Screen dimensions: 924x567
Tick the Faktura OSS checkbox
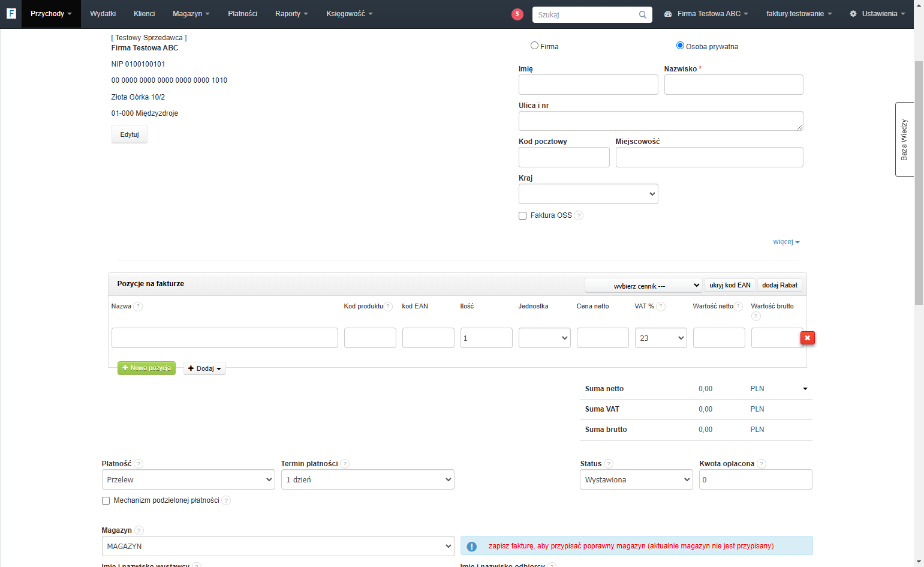click(x=522, y=216)
